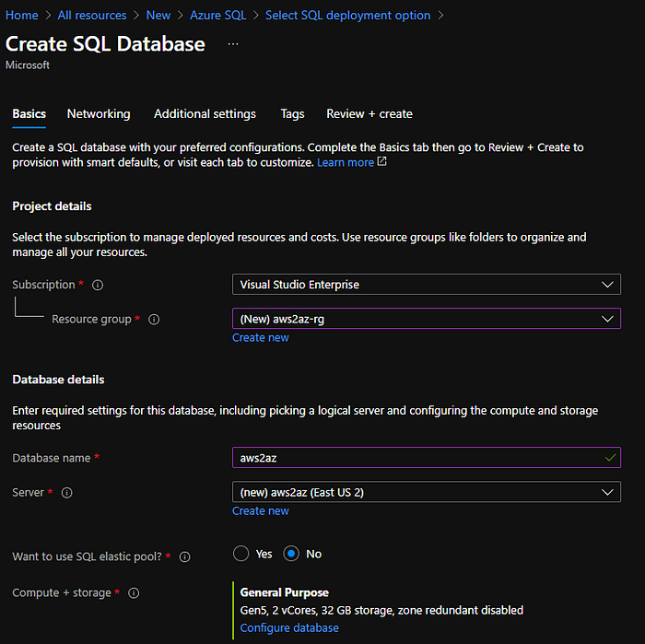The image size is (645, 644).
Task: Click the external link icon after Learn more
Action: coord(381,161)
